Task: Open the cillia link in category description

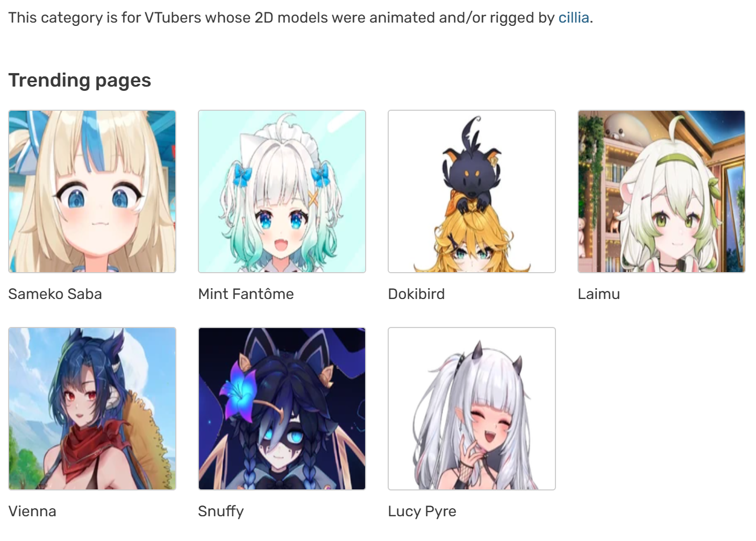Action: [x=574, y=18]
